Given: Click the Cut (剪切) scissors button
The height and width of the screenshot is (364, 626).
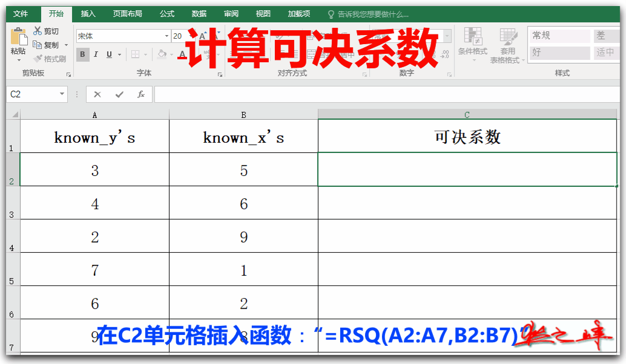Looking at the screenshot, I should (x=46, y=31).
